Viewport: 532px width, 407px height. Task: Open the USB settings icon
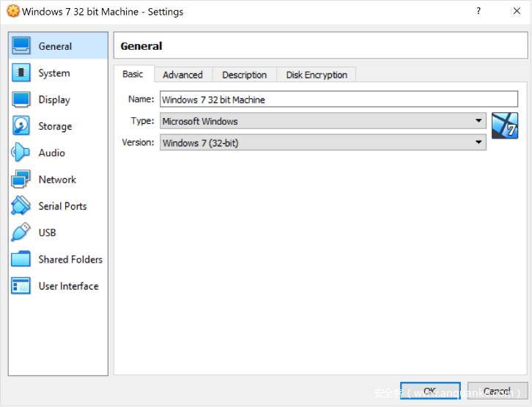(x=21, y=232)
